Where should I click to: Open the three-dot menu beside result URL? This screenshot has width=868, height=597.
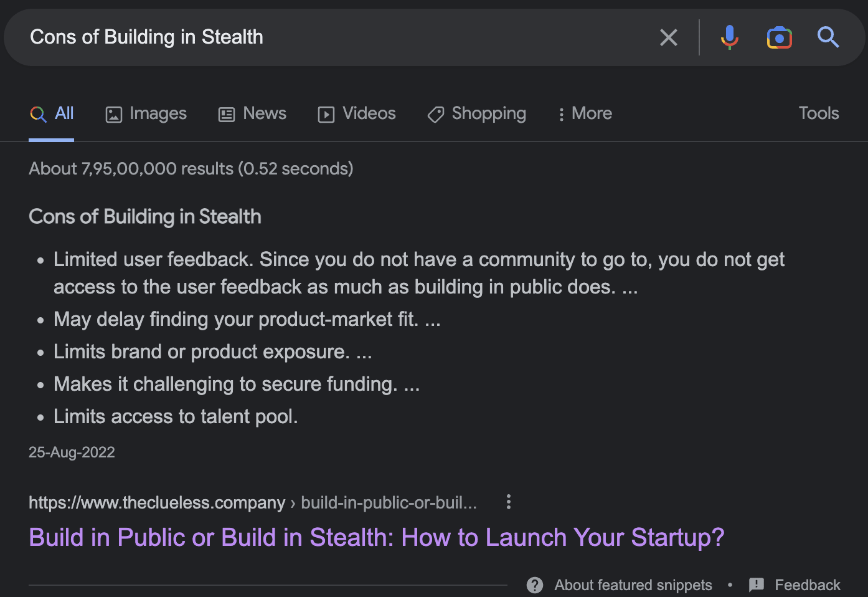point(509,502)
